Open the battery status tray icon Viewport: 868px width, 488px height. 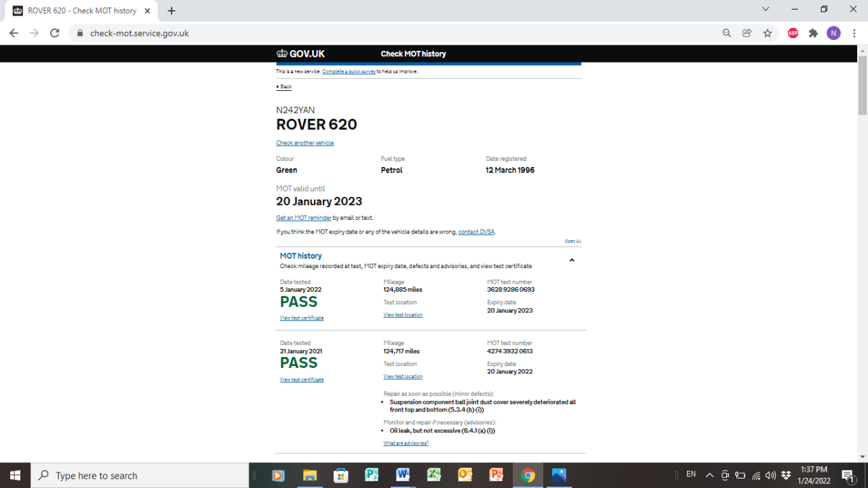coord(741,475)
